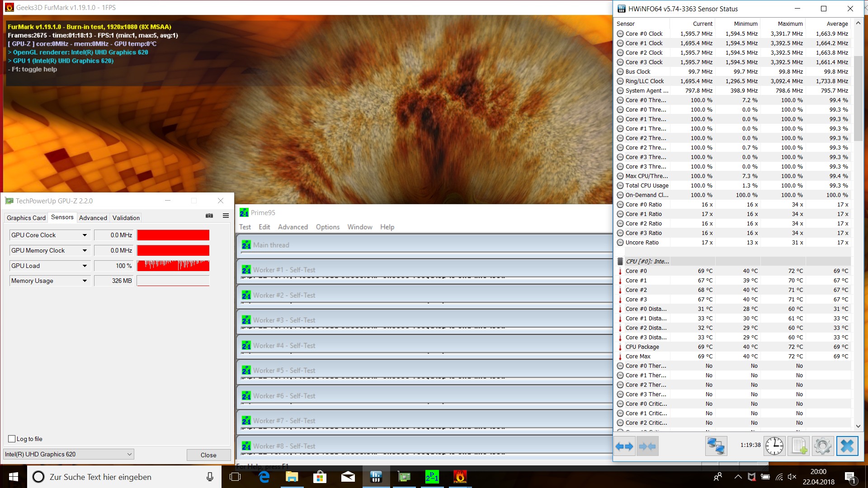Expand sensor columns with the blue outward arrows

click(624, 446)
